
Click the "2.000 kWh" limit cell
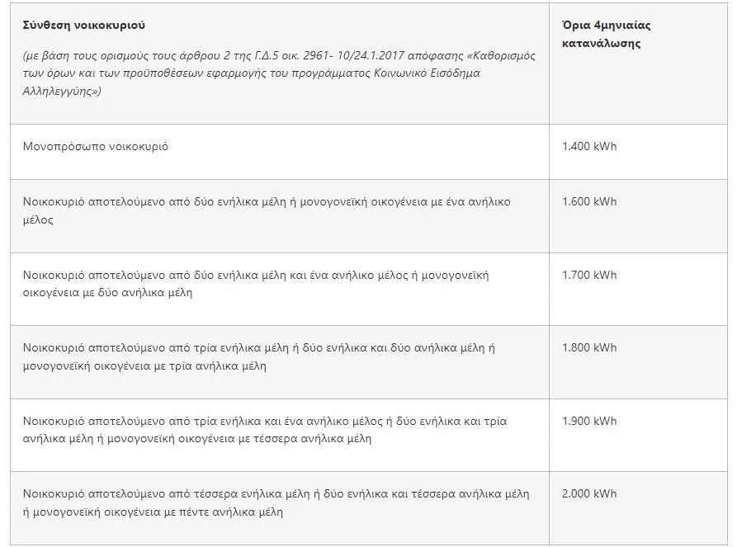[x=588, y=493]
